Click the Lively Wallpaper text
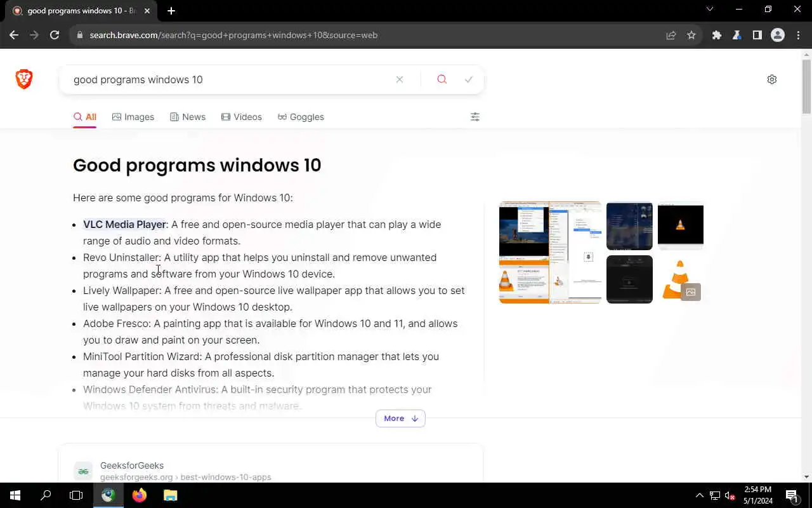812x508 pixels. click(121, 290)
